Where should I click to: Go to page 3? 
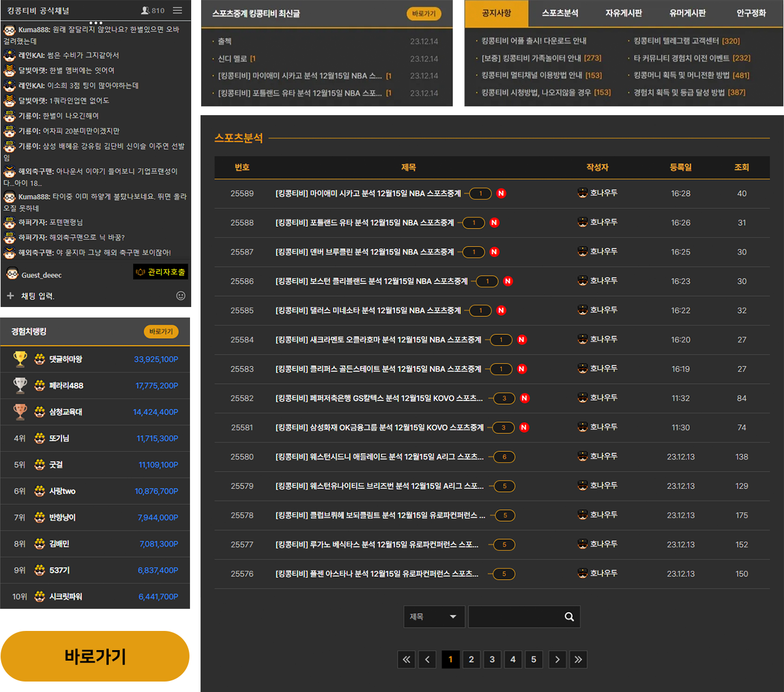(x=492, y=659)
